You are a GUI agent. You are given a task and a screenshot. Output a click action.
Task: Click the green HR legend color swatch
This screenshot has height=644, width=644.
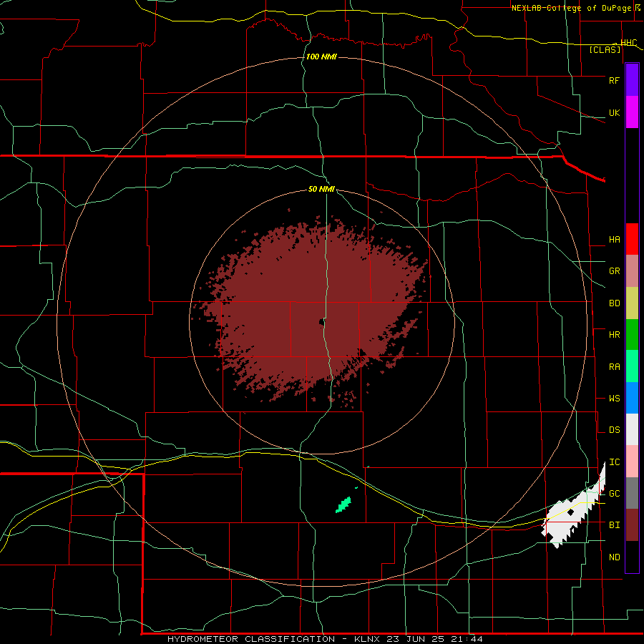632,335
